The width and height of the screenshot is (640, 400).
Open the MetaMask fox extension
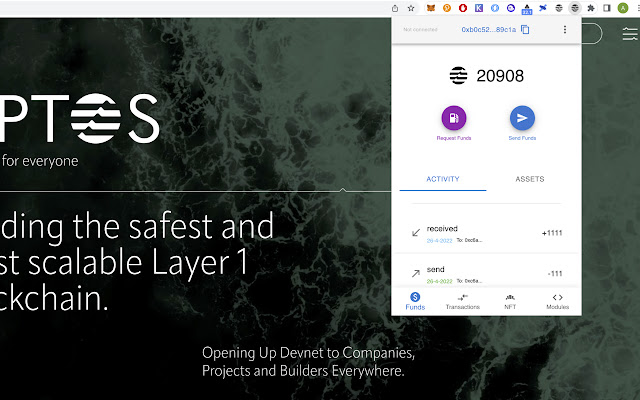point(431,8)
